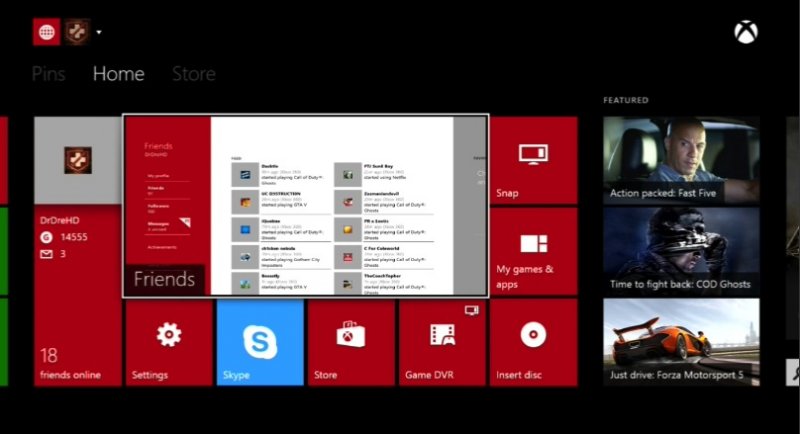Switch to the Store tab
Image resolution: width=800 pixels, height=434 pixels.
pos(193,74)
